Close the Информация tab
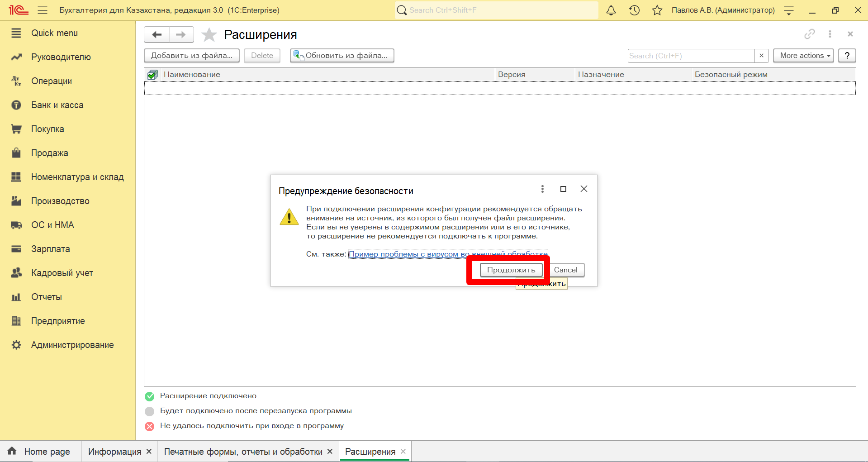The image size is (868, 462). pos(149,452)
